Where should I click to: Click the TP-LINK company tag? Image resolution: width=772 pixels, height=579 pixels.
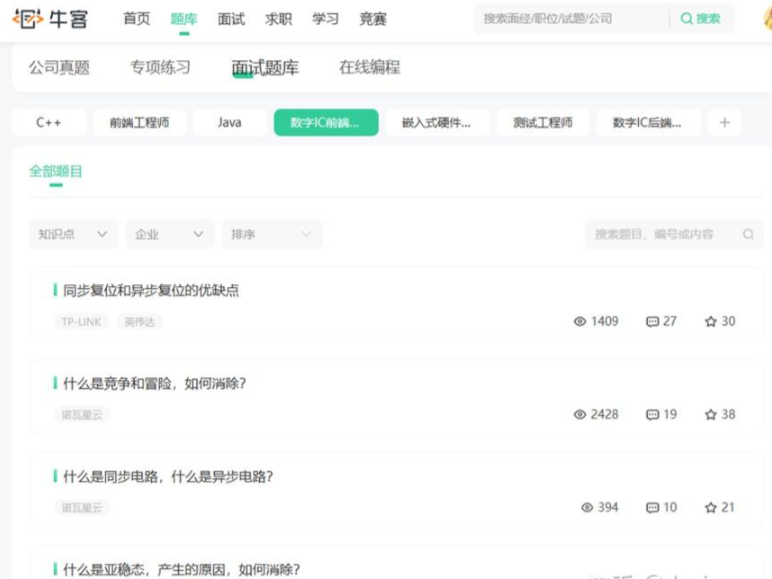(x=81, y=322)
